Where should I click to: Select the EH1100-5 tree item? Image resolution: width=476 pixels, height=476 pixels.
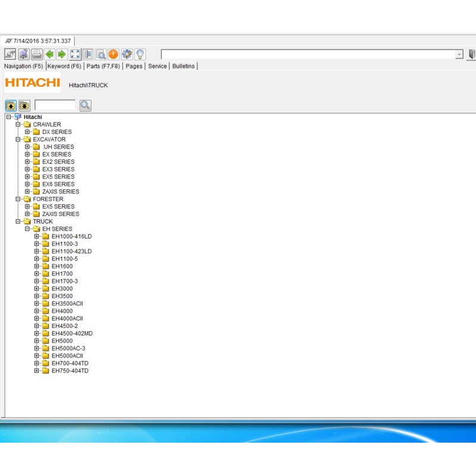pyautogui.click(x=65, y=259)
